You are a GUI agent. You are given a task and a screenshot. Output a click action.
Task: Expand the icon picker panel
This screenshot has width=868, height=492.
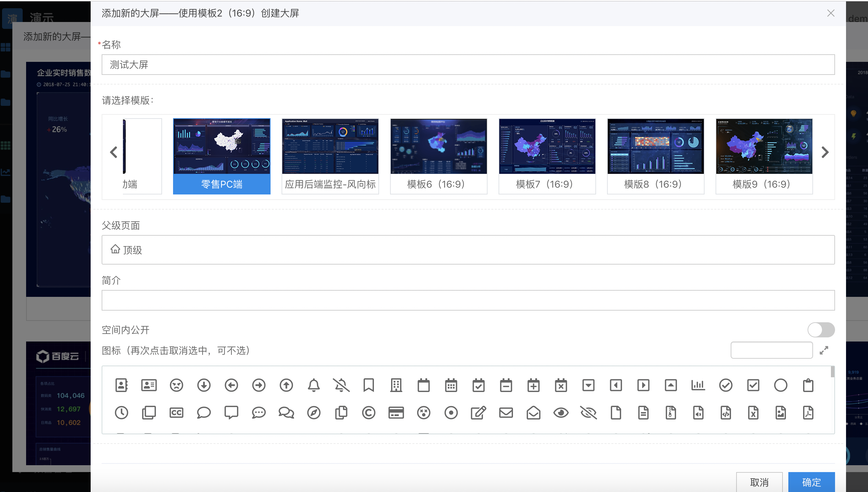click(824, 350)
